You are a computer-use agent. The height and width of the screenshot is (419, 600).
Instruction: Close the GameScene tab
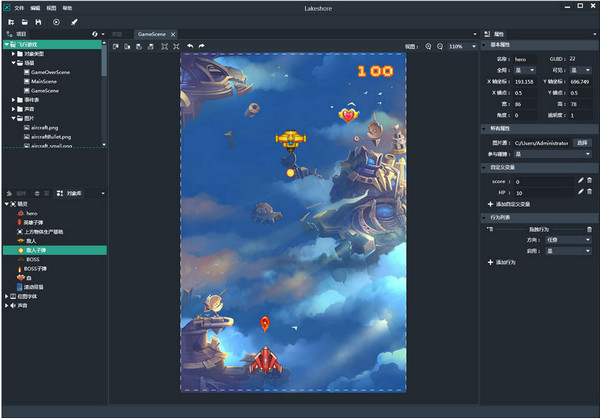[x=175, y=34]
